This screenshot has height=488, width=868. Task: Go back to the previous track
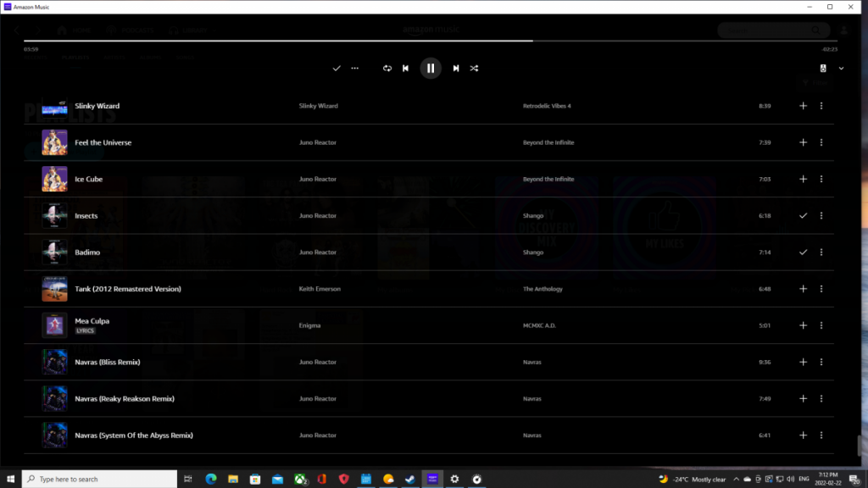coord(405,68)
